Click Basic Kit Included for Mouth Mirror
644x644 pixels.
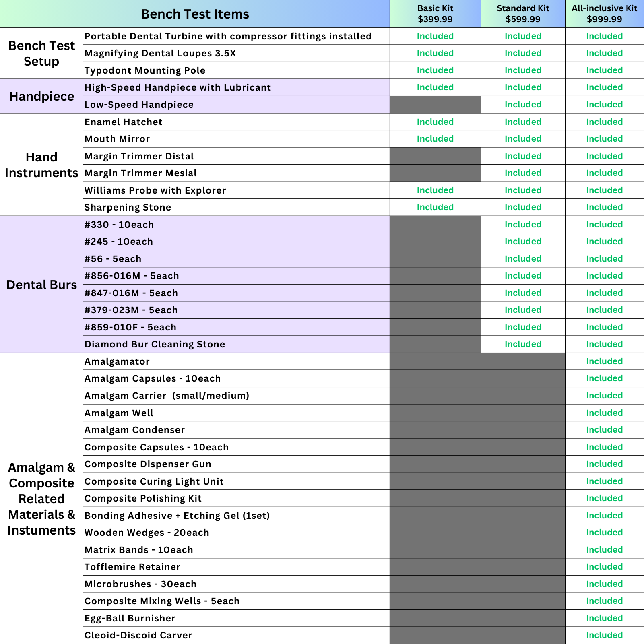tap(435, 139)
